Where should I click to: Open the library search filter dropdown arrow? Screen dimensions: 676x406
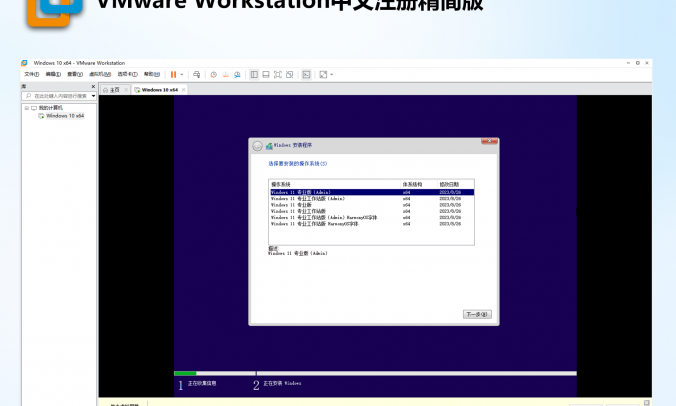tap(93, 96)
